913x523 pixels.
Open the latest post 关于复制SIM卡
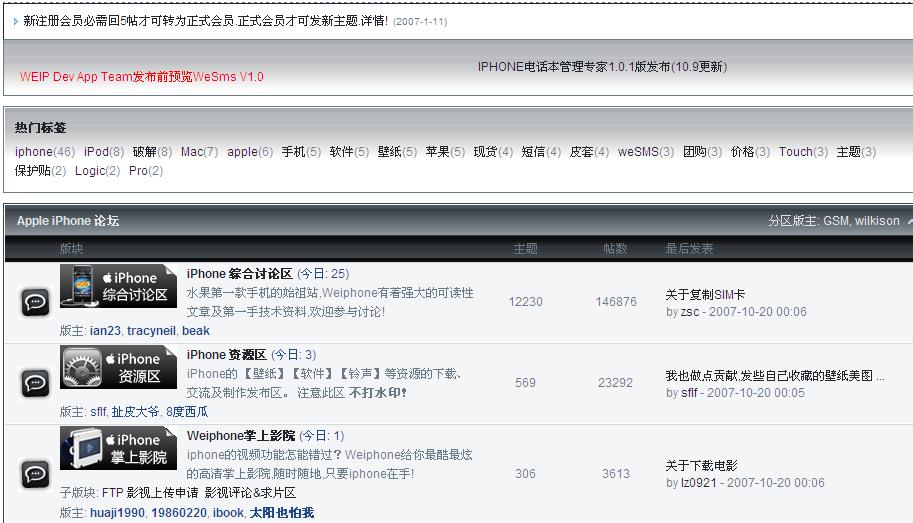(x=705, y=295)
